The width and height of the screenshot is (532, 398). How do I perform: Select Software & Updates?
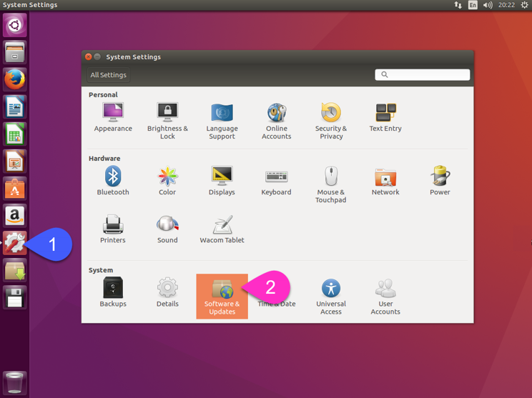click(x=222, y=296)
